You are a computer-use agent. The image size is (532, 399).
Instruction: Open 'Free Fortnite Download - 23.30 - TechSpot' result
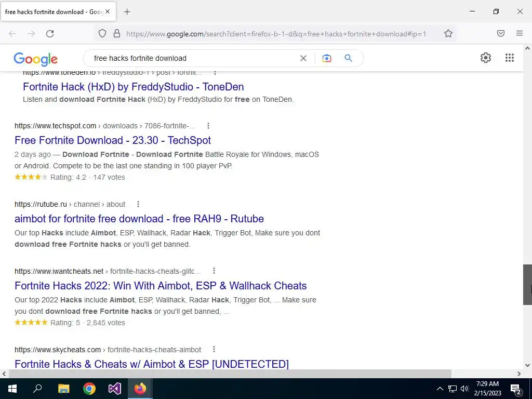(x=113, y=140)
